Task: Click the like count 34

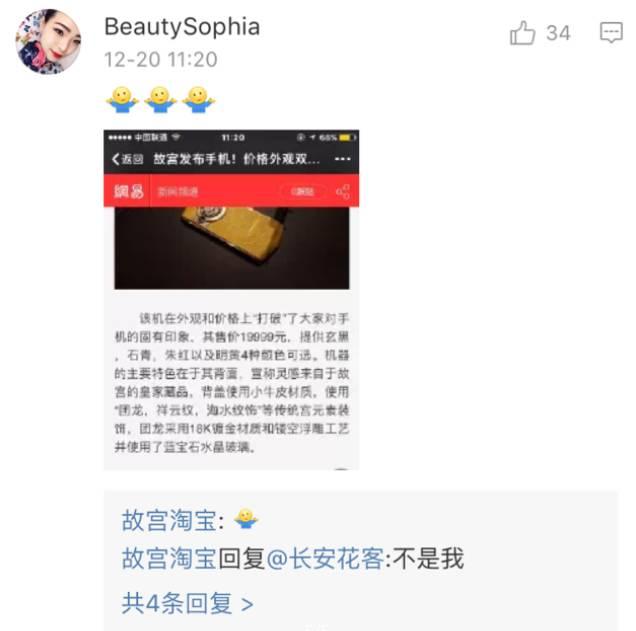Action: 558,33
